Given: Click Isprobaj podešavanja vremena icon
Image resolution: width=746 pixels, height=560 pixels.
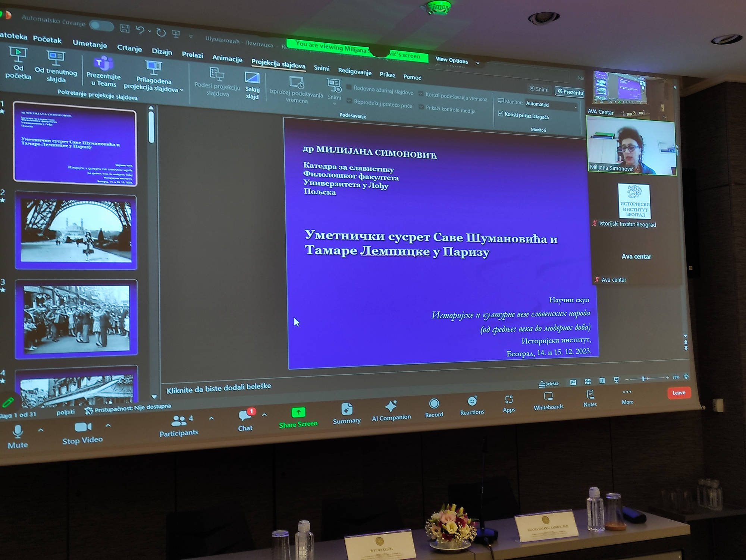Looking at the screenshot, I should [297, 82].
